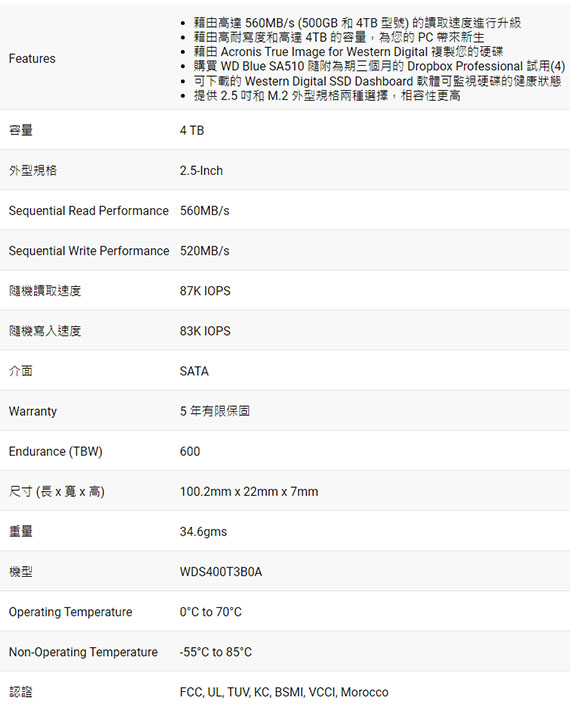Viewport: 570px width, 704px height.
Task: Click the -55°C to 85°C value
Action: coord(216,652)
